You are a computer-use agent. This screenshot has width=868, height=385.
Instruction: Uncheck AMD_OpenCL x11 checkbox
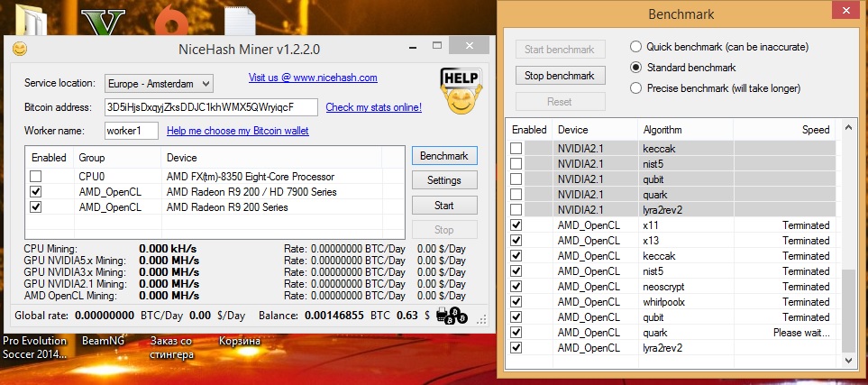(x=516, y=225)
